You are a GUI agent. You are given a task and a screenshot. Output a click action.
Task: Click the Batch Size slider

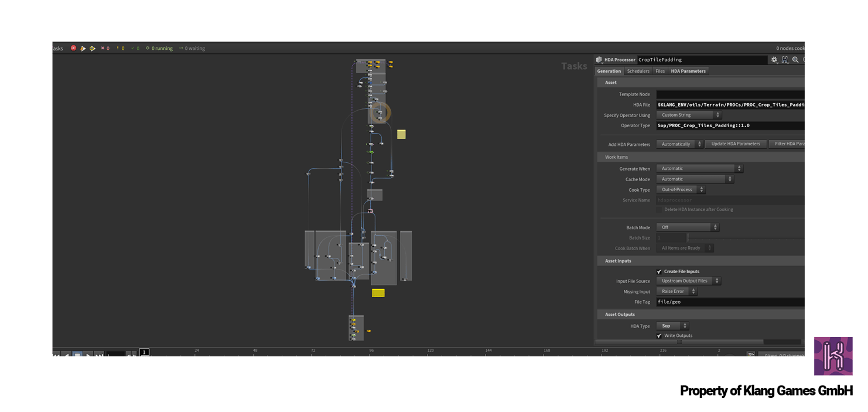[x=744, y=238]
